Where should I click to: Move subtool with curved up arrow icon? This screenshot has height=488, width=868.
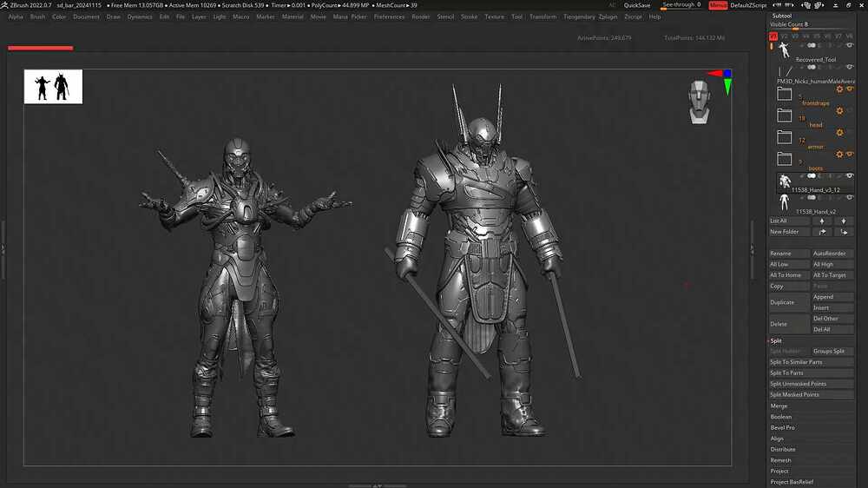point(822,232)
